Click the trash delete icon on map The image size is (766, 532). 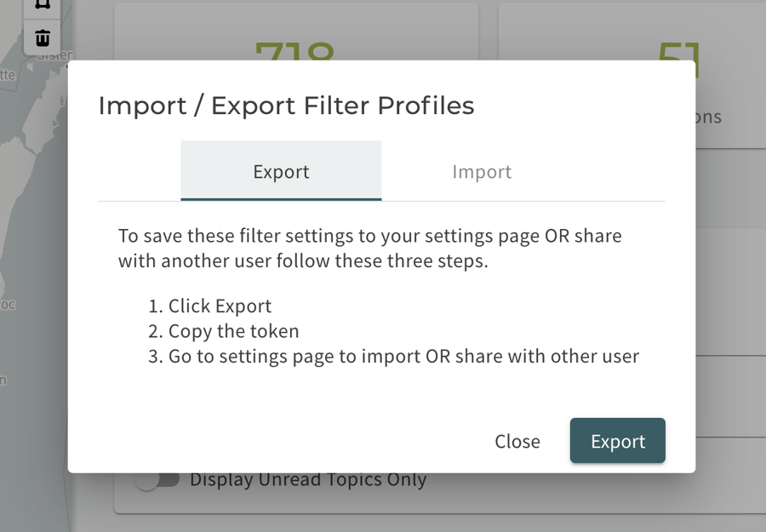coord(43,37)
